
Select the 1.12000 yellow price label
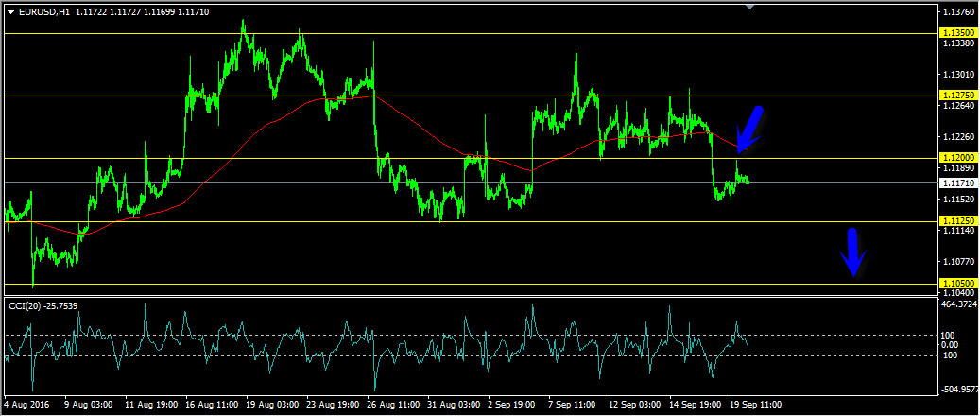pyautogui.click(x=957, y=158)
